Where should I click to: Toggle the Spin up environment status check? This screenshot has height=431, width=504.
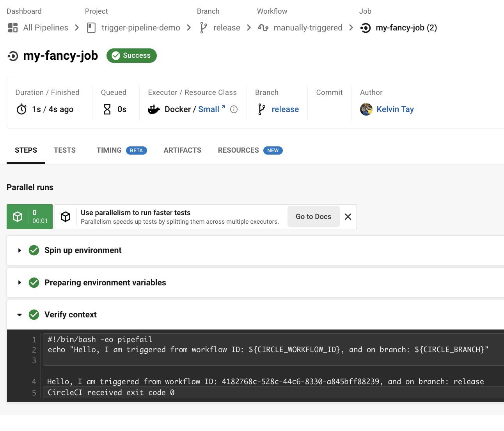[x=34, y=250]
